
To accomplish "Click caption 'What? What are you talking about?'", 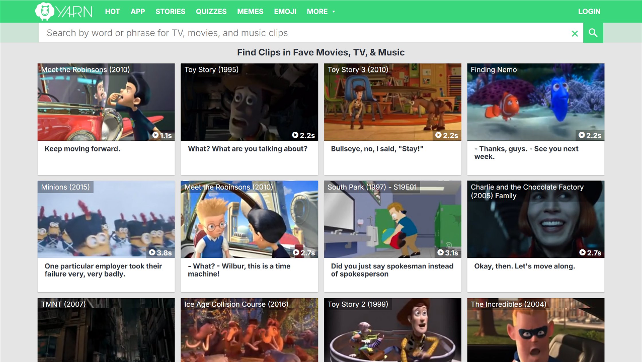I will (x=248, y=149).
